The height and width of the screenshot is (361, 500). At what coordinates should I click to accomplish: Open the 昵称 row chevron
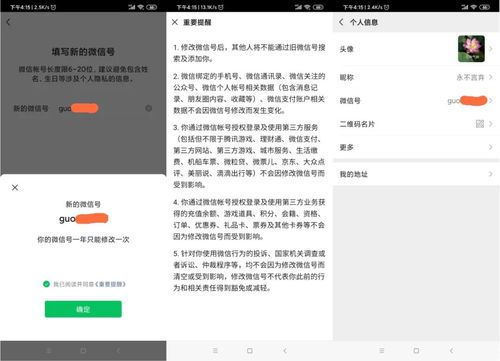click(x=491, y=77)
